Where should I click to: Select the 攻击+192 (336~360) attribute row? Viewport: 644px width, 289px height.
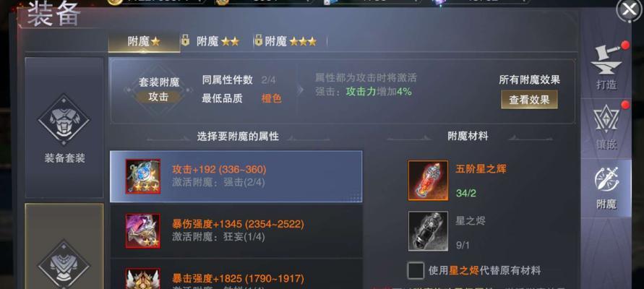[x=236, y=176]
